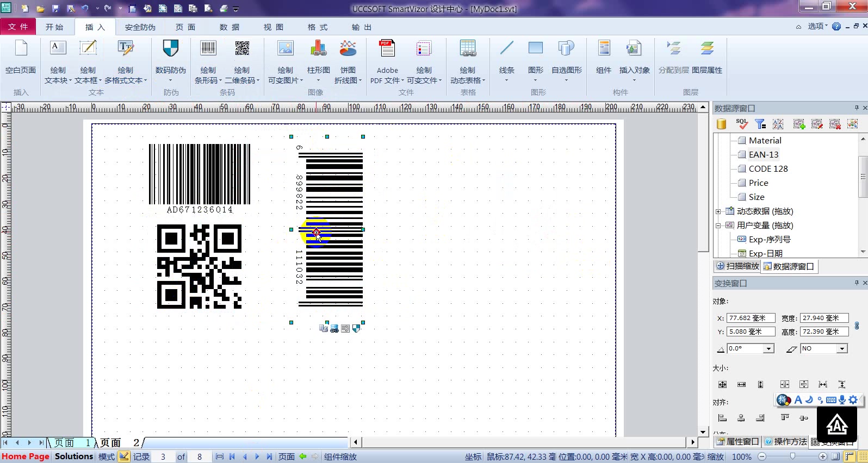Select page 2 (页面 2) sheet tab
Screen dimensions: 868x463
[120, 442]
